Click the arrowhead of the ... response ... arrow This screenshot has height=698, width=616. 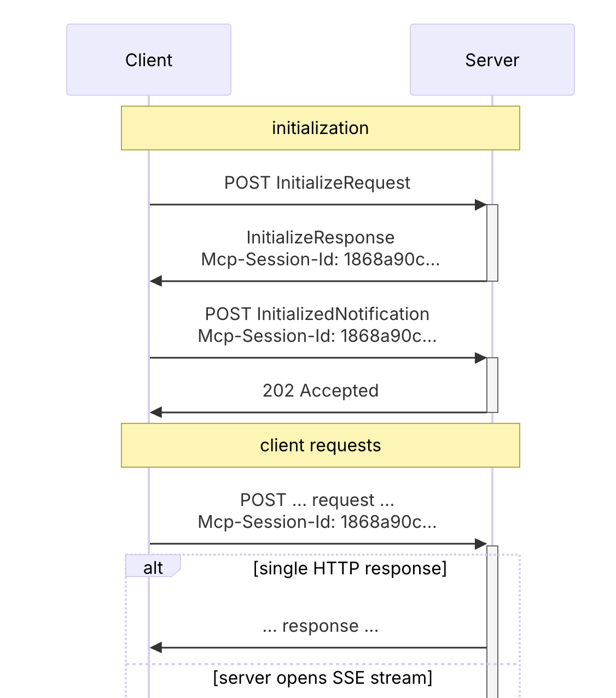pos(156,648)
